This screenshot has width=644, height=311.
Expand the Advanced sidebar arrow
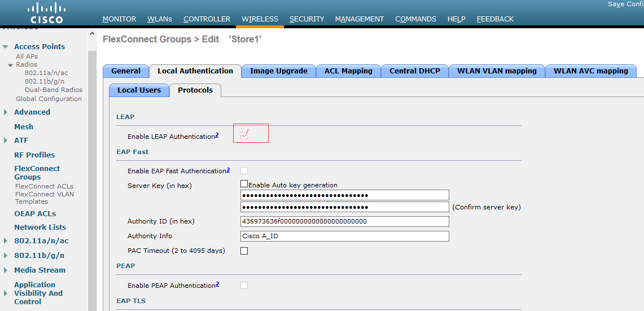(x=6, y=112)
